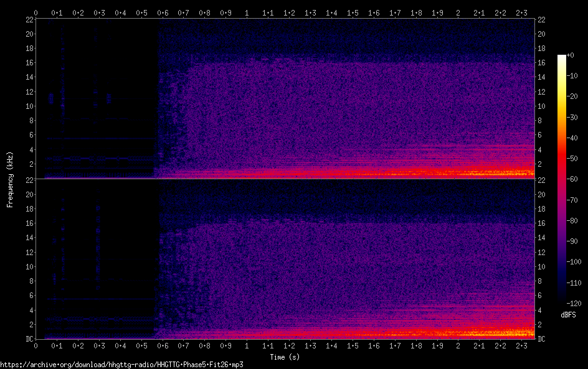Select the 2 second mark on top time axis
Viewport: 588px width, 369px height.
(458, 12)
